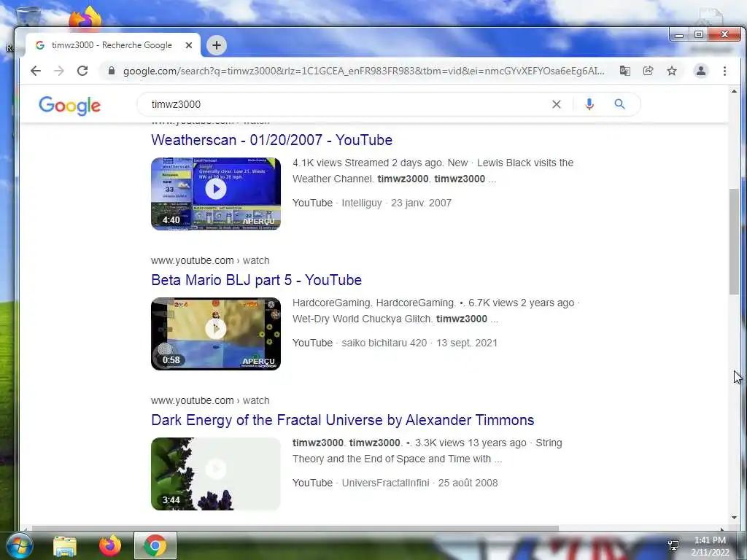The width and height of the screenshot is (747, 560).
Task: Bookmark this page with the star icon
Action: pyautogui.click(x=672, y=71)
